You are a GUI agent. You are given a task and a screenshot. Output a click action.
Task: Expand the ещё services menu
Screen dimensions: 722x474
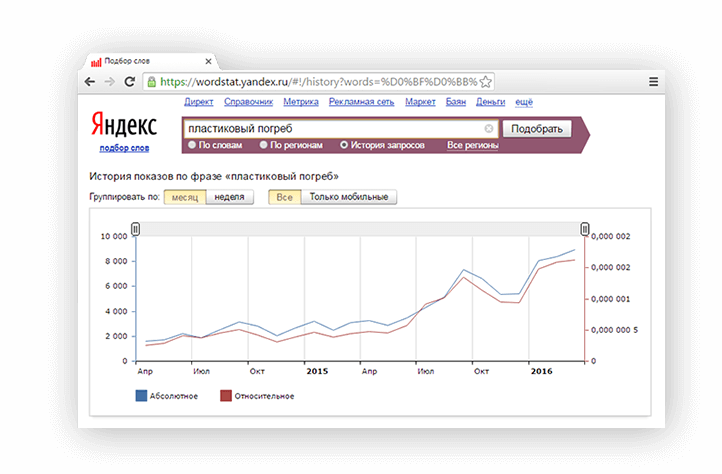[x=524, y=102]
